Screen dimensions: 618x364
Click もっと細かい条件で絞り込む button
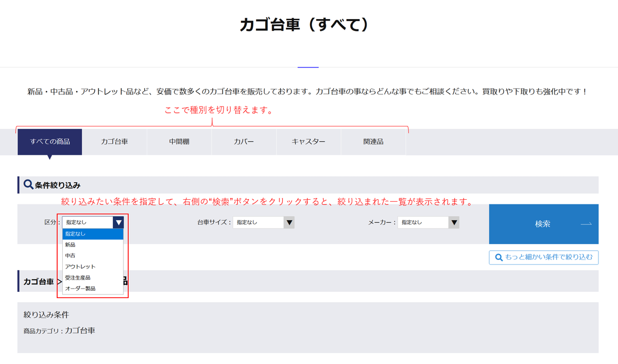coord(544,257)
